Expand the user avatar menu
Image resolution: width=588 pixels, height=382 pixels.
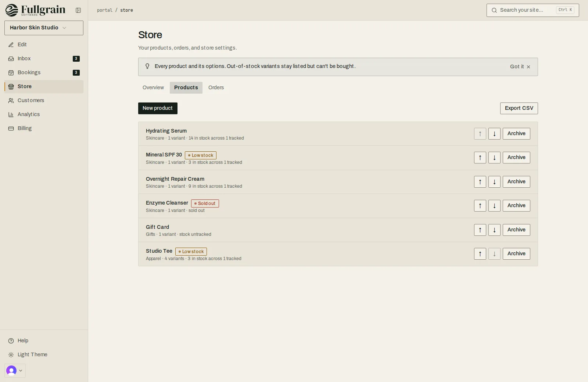point(15,371)
